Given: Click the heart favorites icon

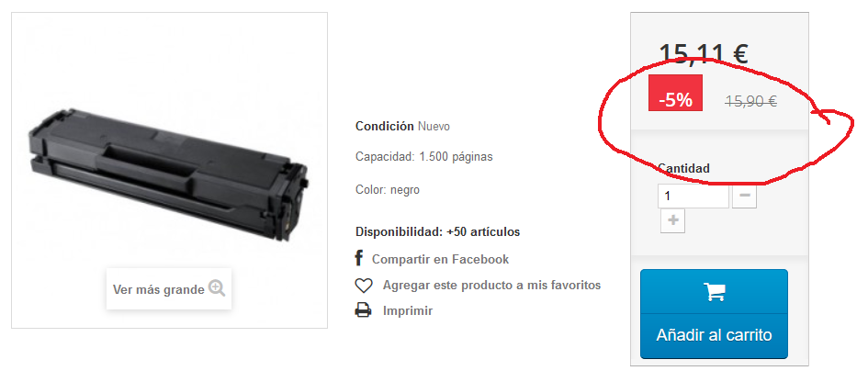Looking at the screenshot, I should 363,286.
